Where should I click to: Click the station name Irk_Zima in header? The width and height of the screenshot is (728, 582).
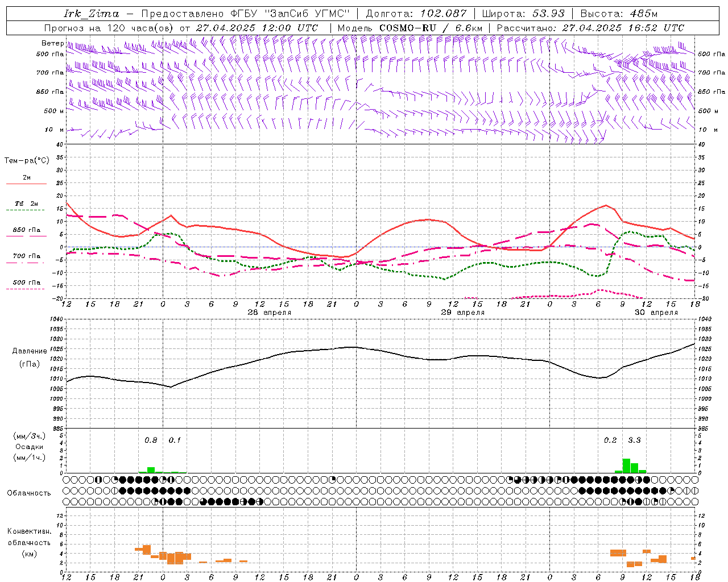point(91,13)
